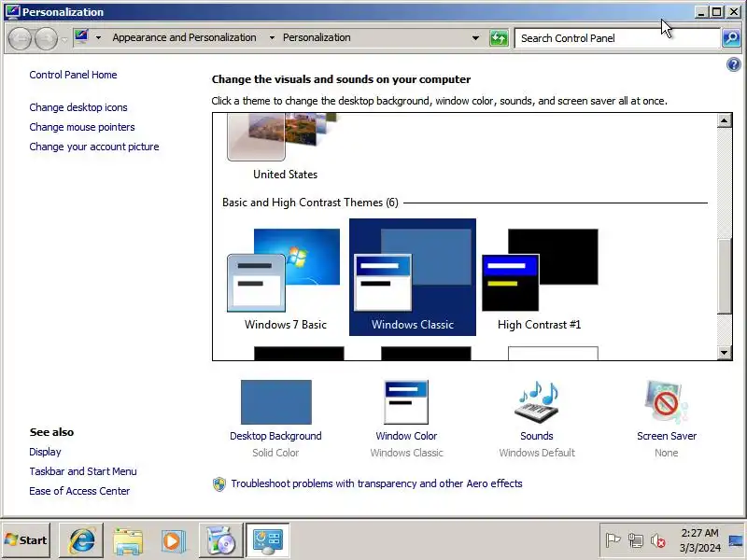Click the network icon in system tray
Viewport: 747px width, 560px height.
point(636,540)
